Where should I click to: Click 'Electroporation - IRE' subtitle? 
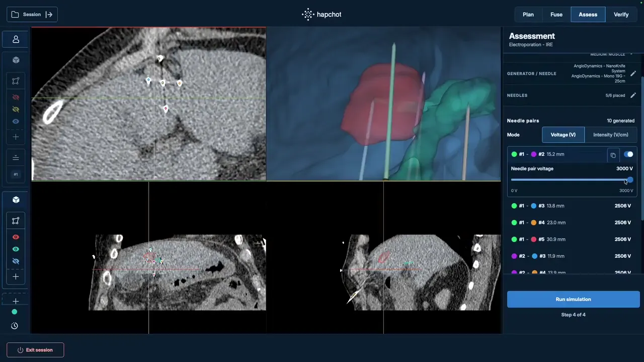point(531,45)
